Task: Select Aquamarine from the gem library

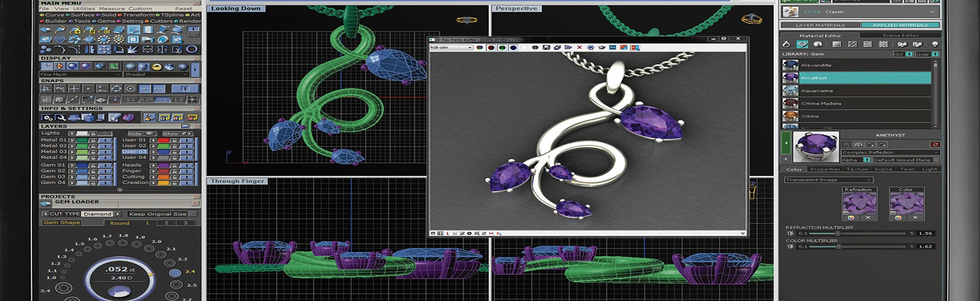Action: pyautogui.click(x=817, y=91)
